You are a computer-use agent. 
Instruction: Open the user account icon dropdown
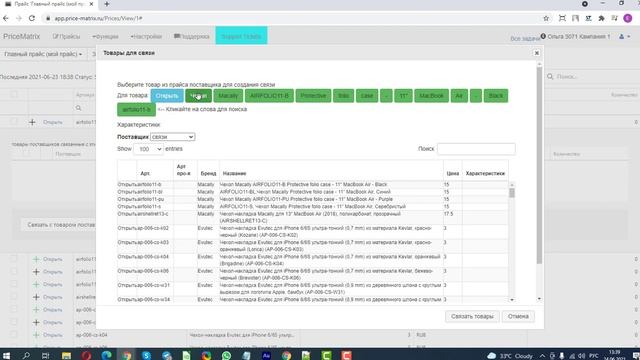[x=624, y=37]
